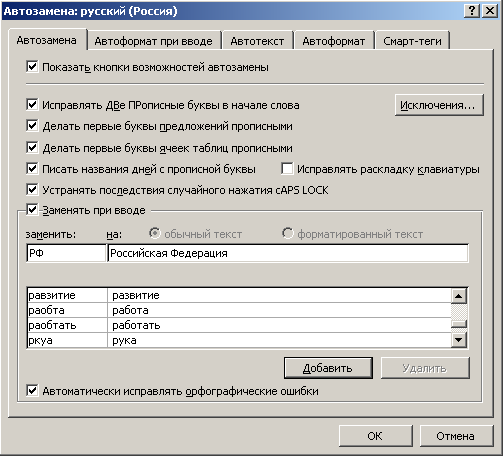Select the Автозамена tab
This screenshot has width=503, height=456.
pyautogui.click(x=47, y=40)
